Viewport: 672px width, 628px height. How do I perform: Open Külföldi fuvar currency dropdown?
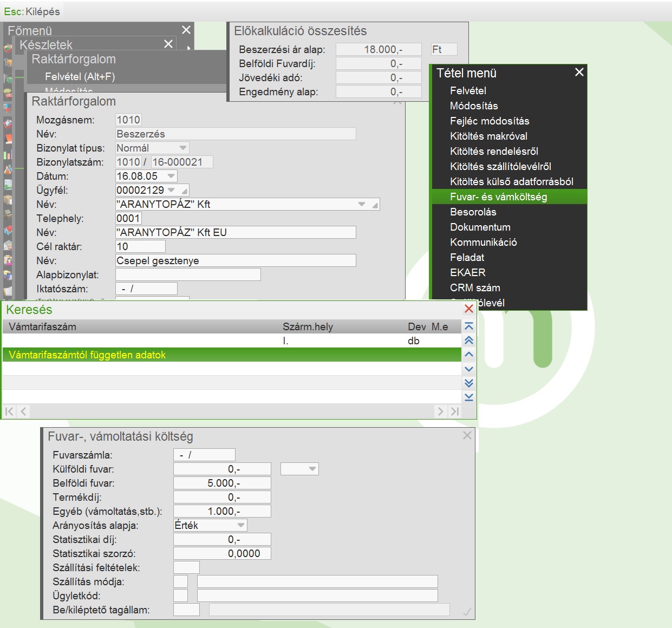click(x=312, y=469)
